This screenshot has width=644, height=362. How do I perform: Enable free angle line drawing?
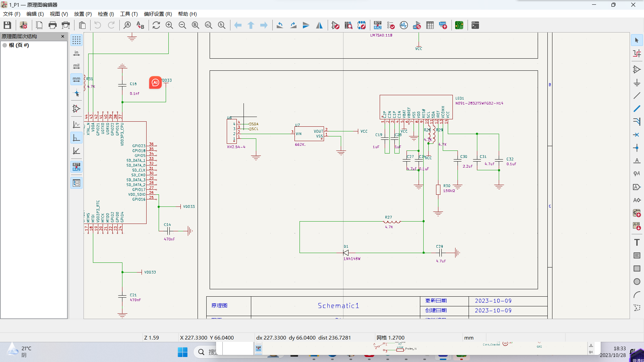[x=76, y=125]
